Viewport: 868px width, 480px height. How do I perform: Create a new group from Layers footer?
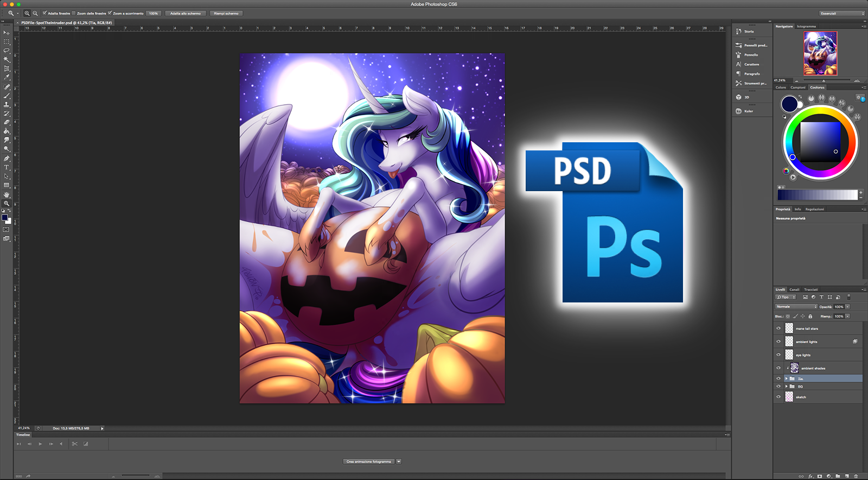click(838, 476)
